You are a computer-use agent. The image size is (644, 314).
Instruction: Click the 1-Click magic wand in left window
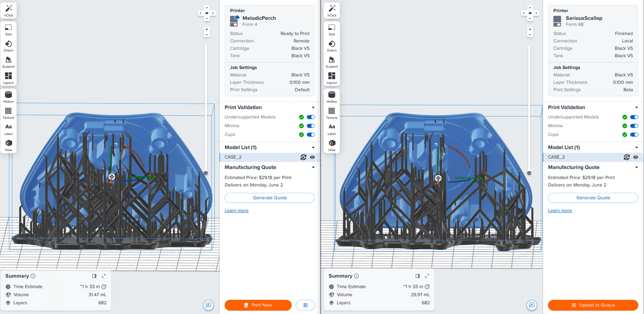tap(9, 10)
